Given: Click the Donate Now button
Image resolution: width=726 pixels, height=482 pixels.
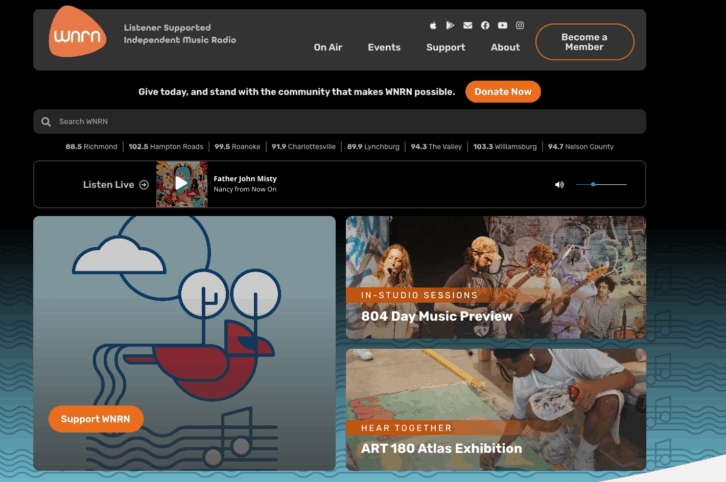Looking at the screenshot, I should pos(503,92).
